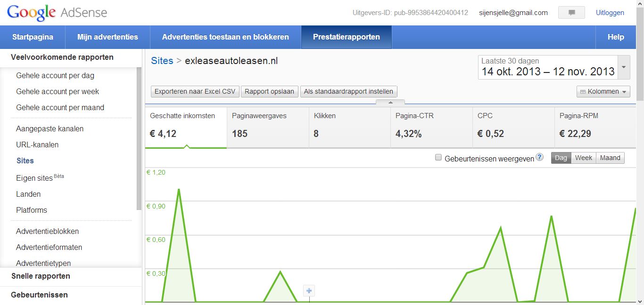
Task: Open the Landen report
Action: (x=28, y=194)
